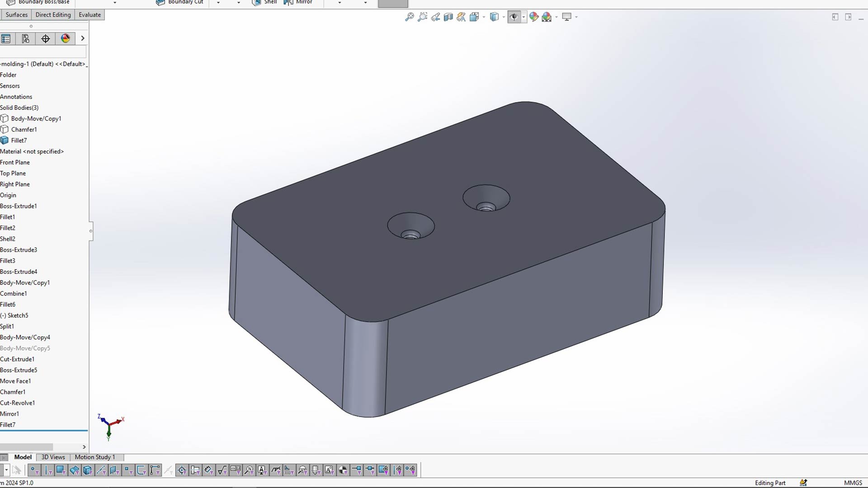The image size is (868, 488).
Task: Switch to the Direct Editing tab
Action: pos(53,14)
